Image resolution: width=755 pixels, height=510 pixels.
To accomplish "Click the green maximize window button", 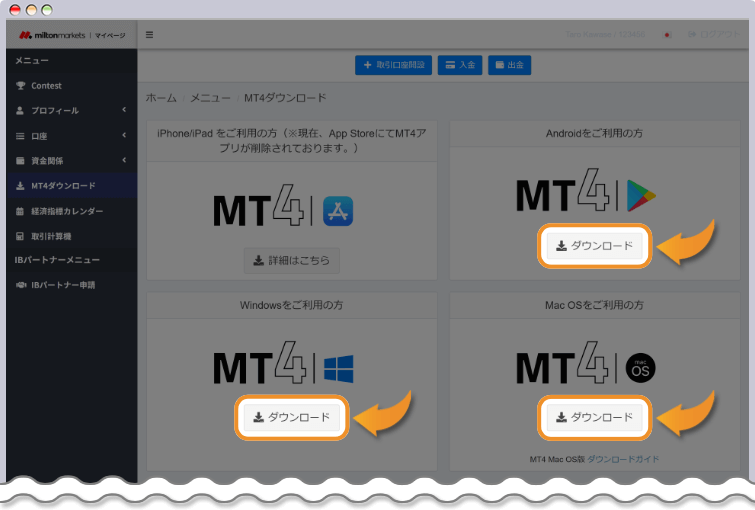I will click(47, 10).
